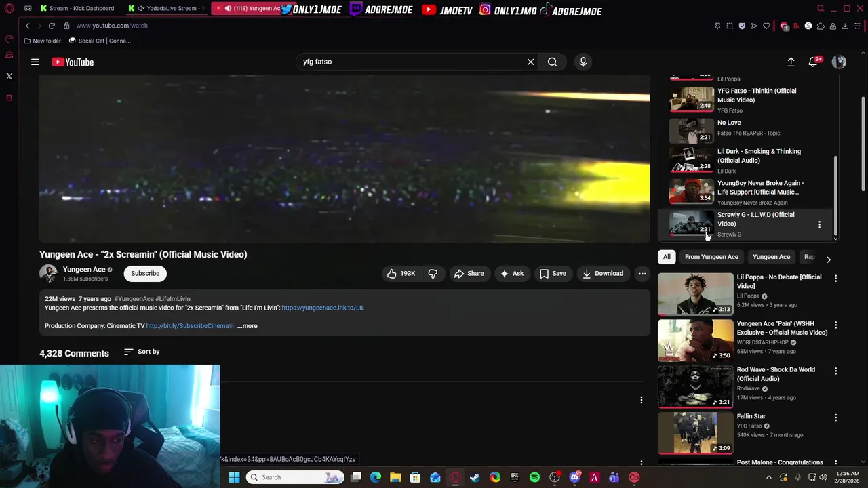Dislike the video

coord(433,274)
